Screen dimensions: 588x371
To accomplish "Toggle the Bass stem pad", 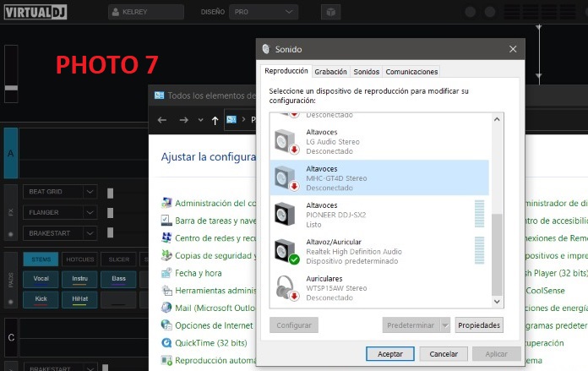I will point(118,279).
